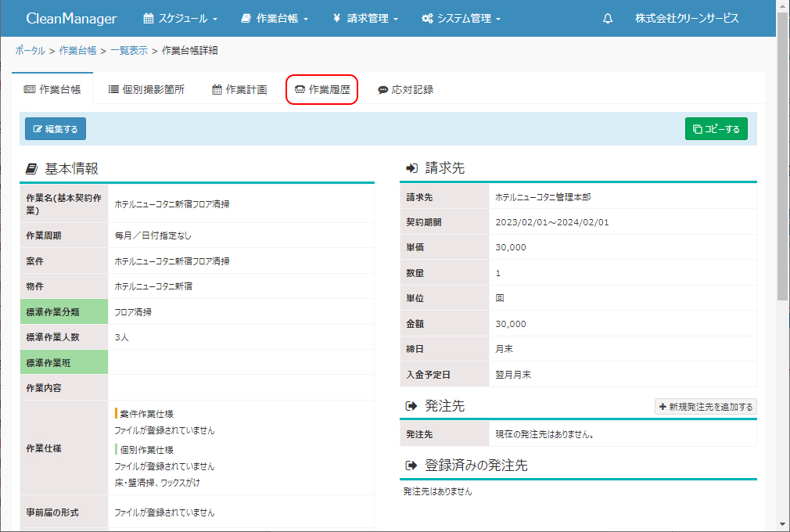Screen dimensions: 790x532
Task: Open the スケジュール dropdown menu
Action: point(180,19)
